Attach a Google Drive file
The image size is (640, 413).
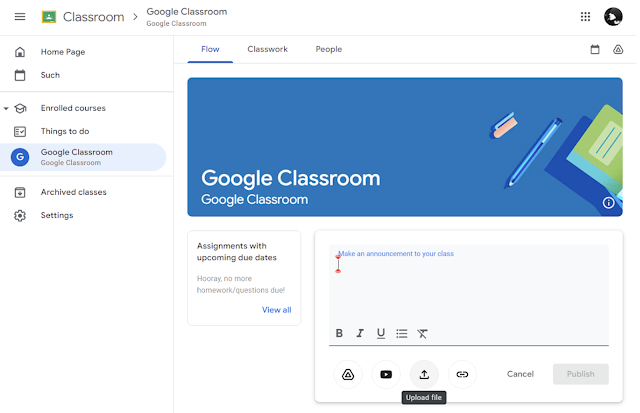click(x=348, y=374)
